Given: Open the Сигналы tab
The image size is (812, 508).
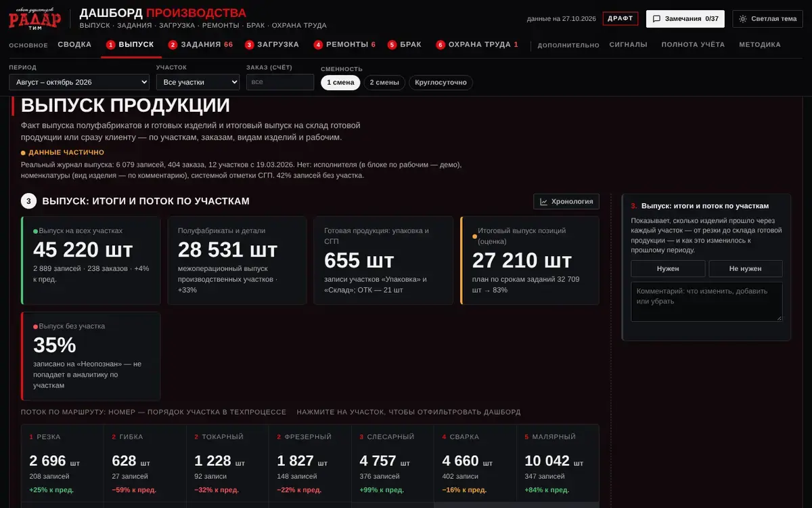Looking at the screenshot, I should pos(629,45).
